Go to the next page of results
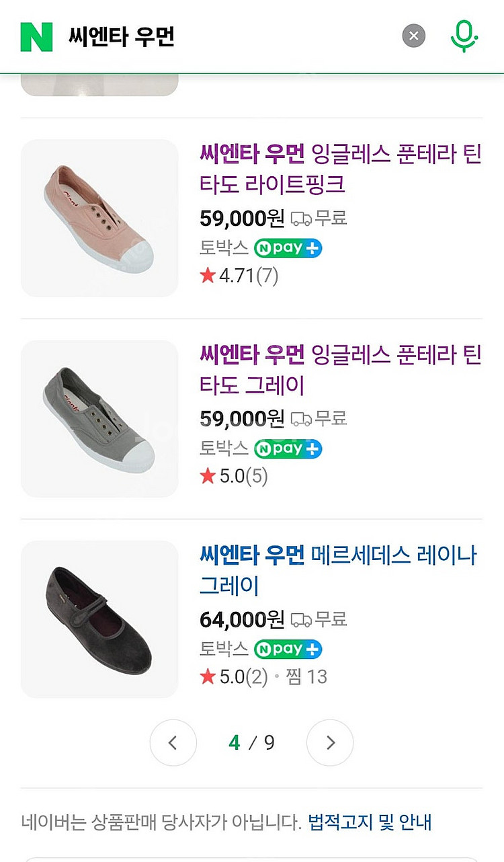This screenshot has width=504, height=862. tap(330, 743)
